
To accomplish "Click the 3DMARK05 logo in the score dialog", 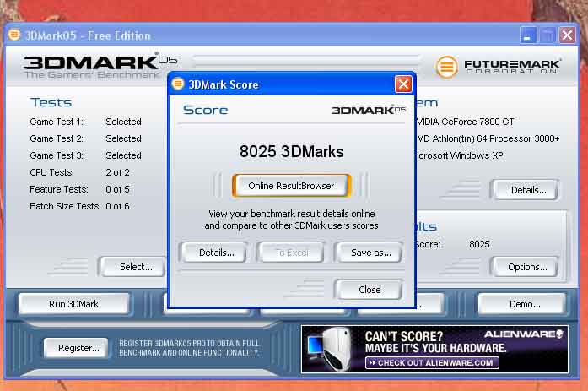I will (369, 110).
